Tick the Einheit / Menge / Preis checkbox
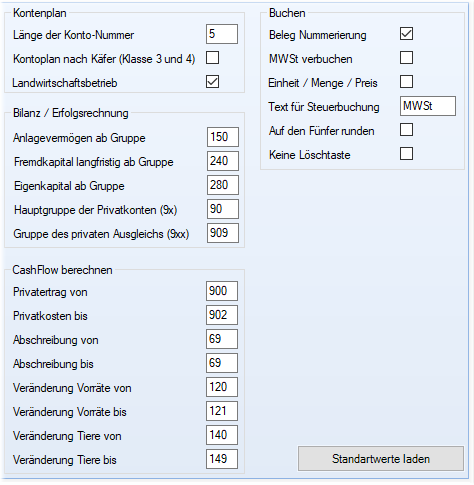This screenshot has width=474, height=485. (406, 82)
